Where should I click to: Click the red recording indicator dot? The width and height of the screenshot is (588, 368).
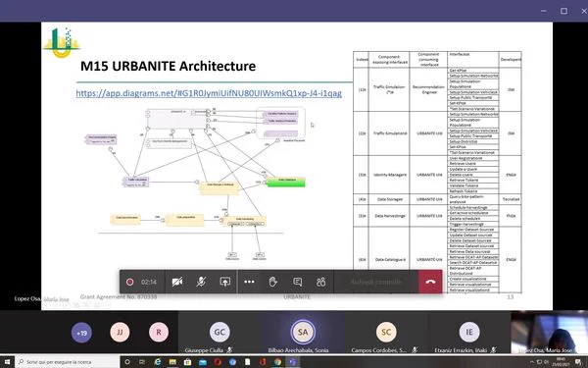(x=129, y=282)
